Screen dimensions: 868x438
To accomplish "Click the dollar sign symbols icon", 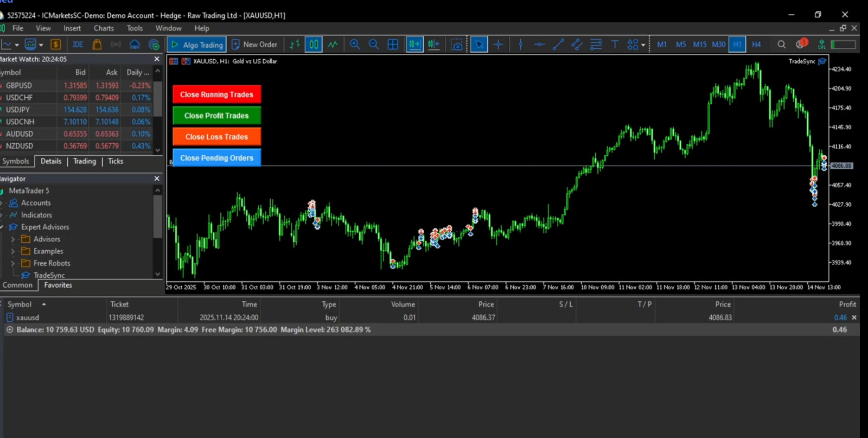I will click(55, 45).
